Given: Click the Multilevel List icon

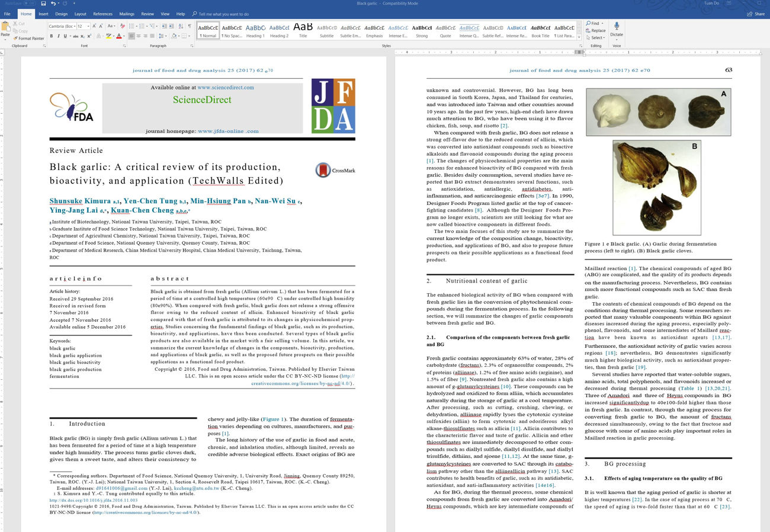Looking at the screenshot, I should tap(152, 26).
